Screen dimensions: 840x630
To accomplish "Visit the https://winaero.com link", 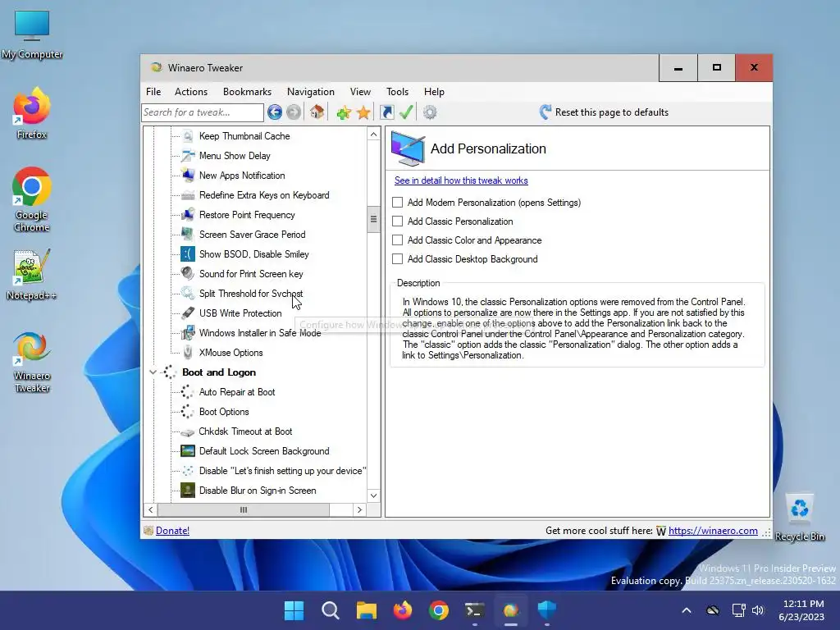I will 713,531.
